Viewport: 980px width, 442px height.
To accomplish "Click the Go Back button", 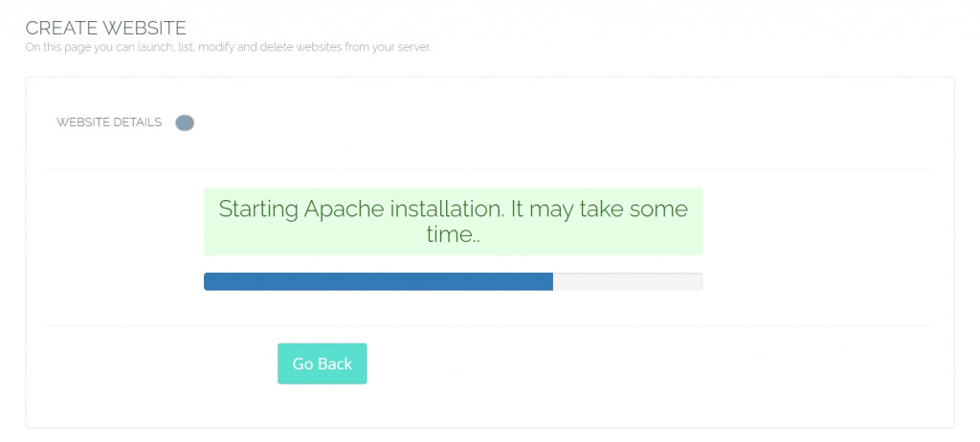I will click(322, 364).
